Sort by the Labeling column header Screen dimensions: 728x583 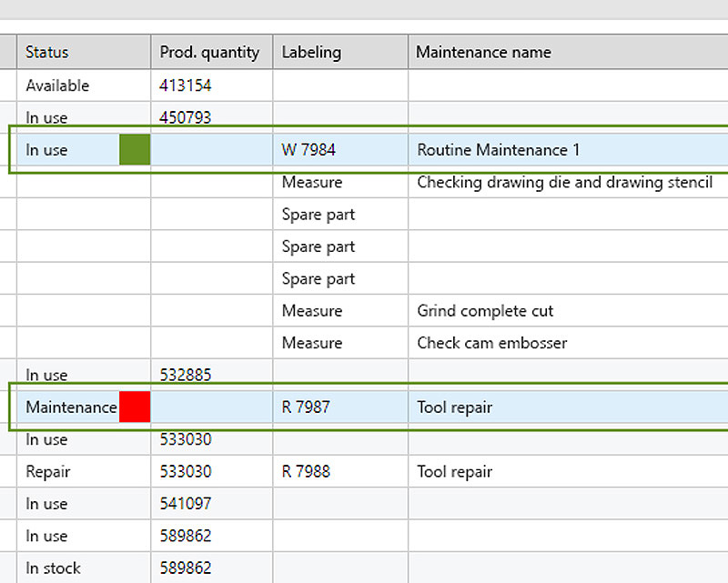pos(310,52)
